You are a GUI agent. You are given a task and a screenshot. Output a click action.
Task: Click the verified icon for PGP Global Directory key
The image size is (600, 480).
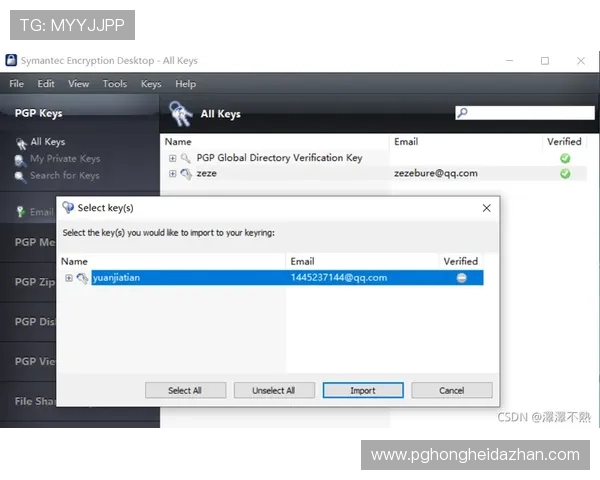(x=565, y=158)
